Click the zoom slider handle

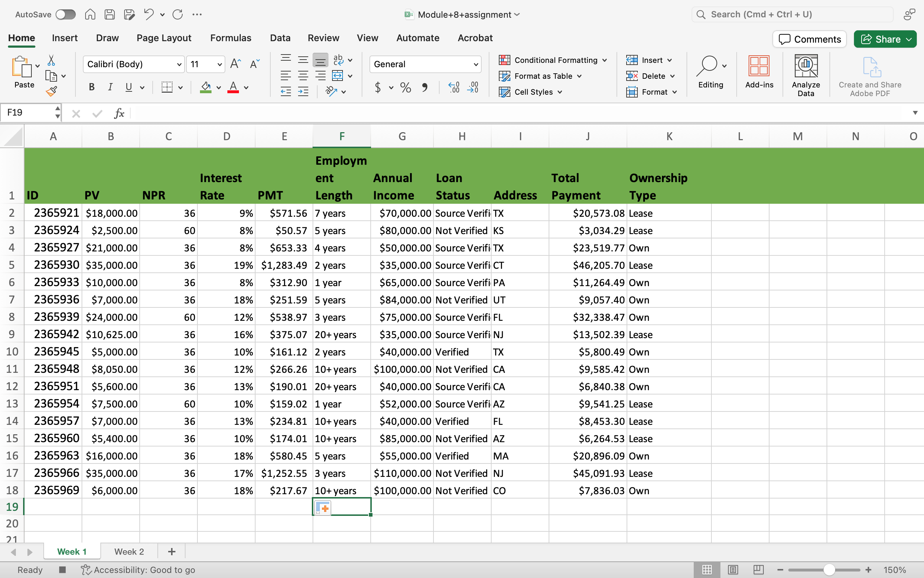tap(829, 570)
